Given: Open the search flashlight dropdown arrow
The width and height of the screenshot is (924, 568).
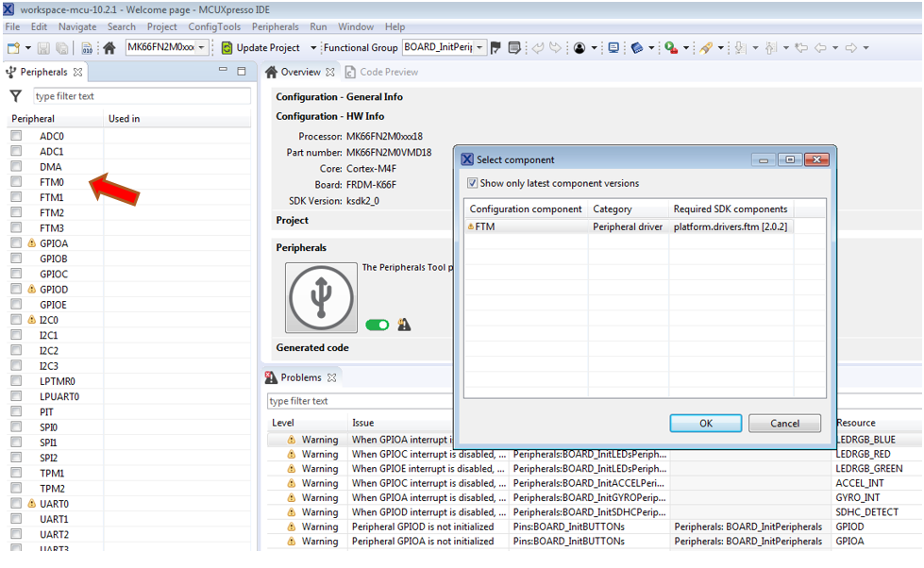Looking at the screenshot, I should [720, 48].
